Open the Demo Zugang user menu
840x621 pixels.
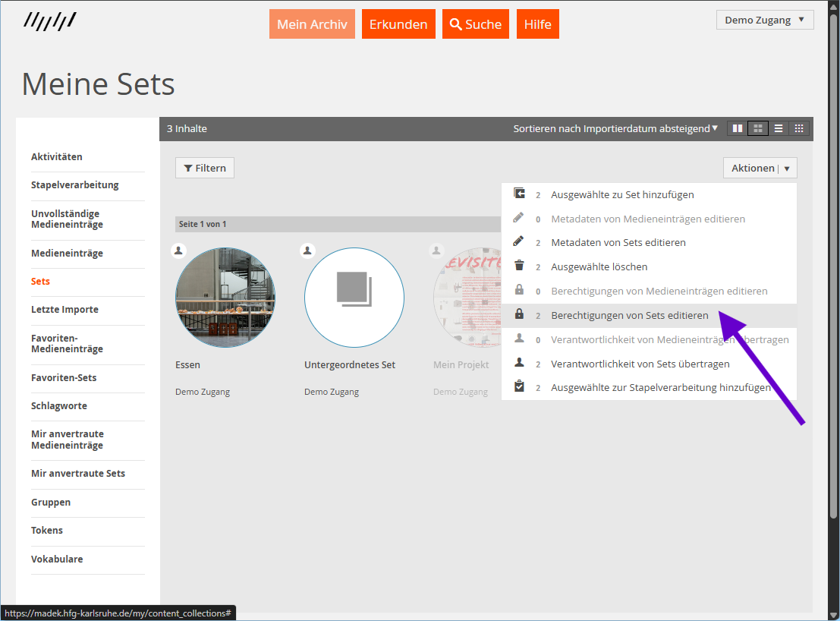coord(764,20)
